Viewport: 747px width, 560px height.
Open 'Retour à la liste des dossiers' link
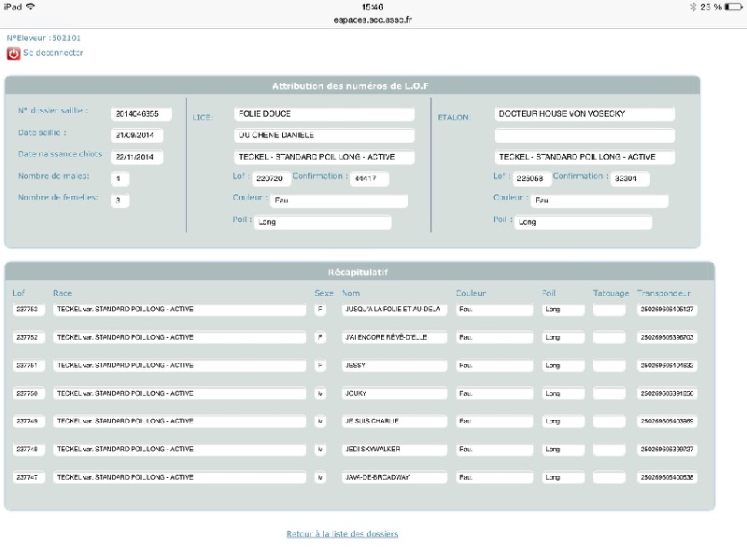point(342,534)
